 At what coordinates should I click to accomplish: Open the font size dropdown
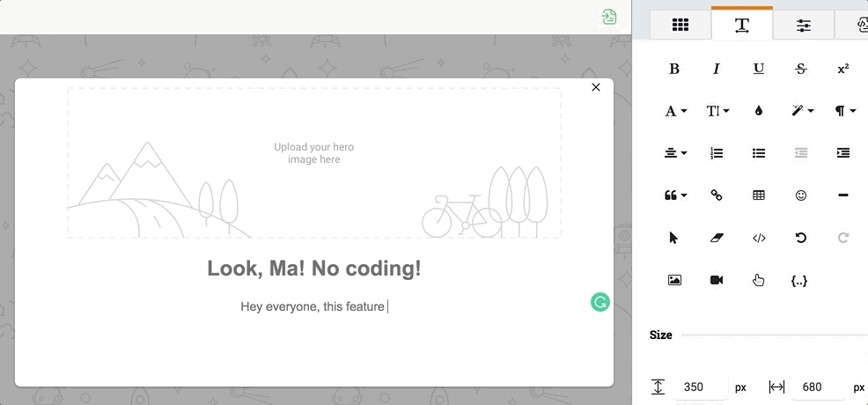(x=717, y=111)
